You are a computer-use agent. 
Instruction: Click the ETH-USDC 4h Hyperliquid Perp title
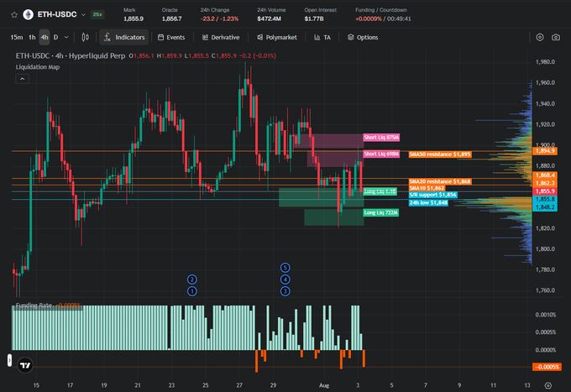(71, 56)
